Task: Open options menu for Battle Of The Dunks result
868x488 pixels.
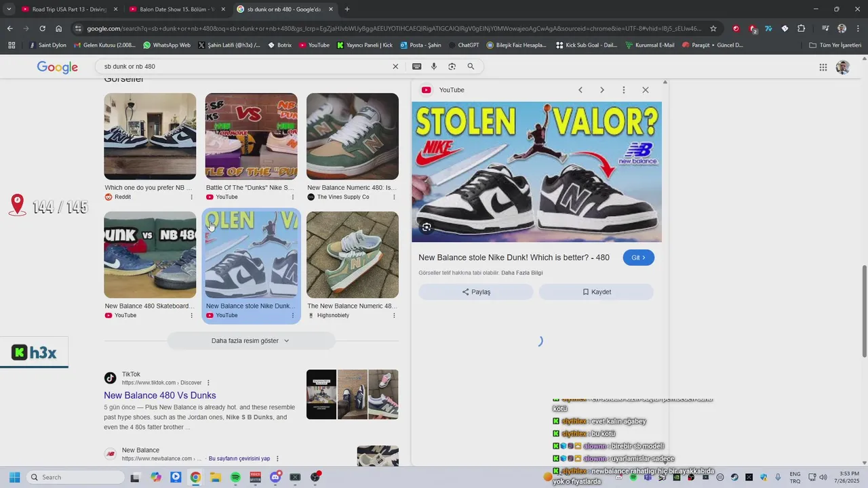Action: pos(293,197)
